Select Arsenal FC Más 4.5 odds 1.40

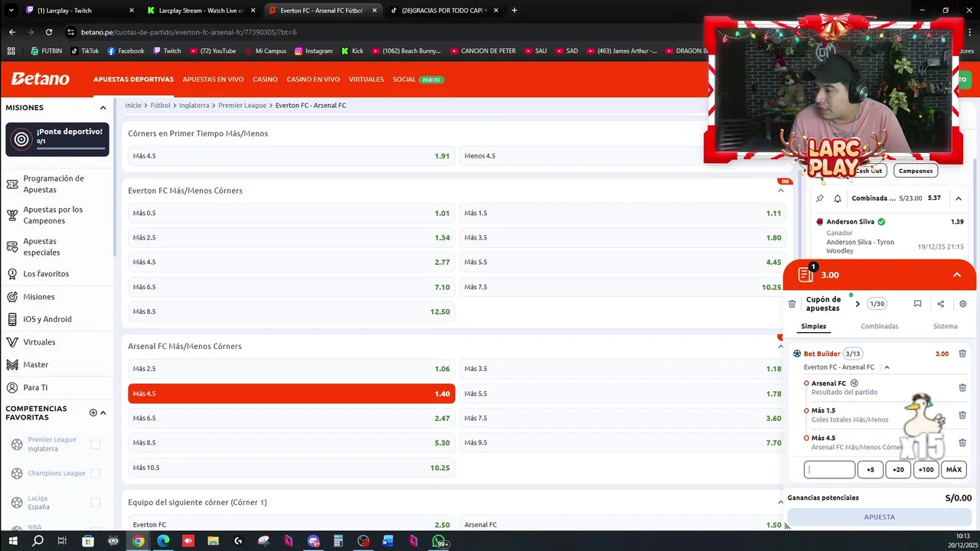click(291, 393)
